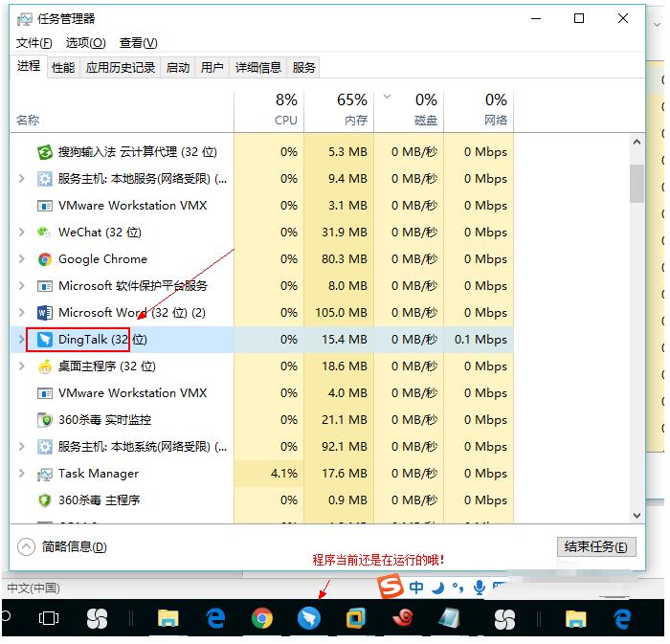Open Task View from the taskbar
The image size is (670, 644).
(48, 618)
